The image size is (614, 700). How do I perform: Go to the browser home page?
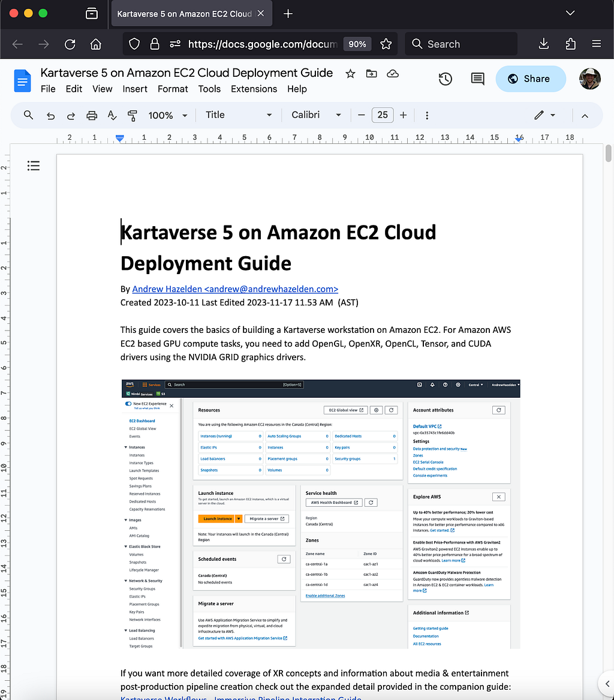click(x=95, y=44)
